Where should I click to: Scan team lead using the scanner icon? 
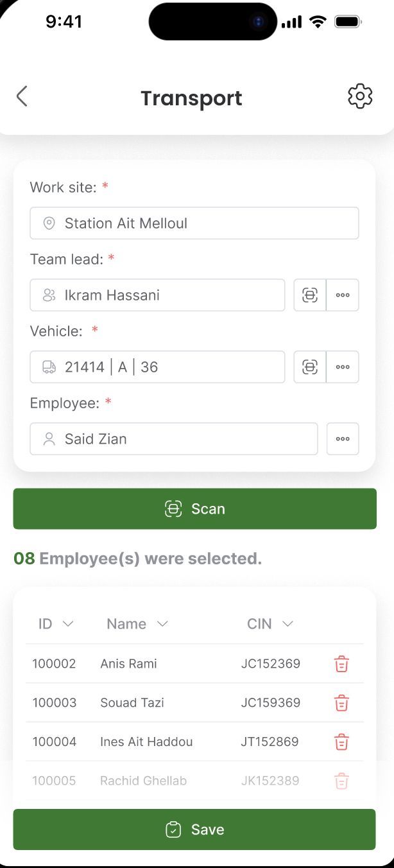point(310,295)
